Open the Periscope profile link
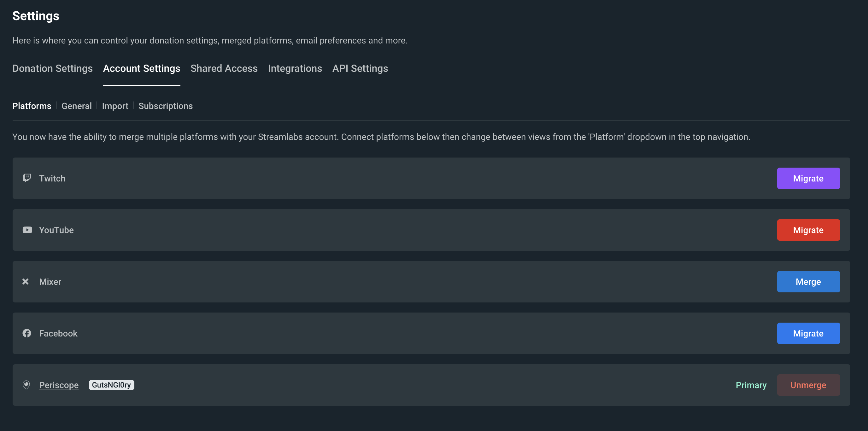868x431 pixels. point(59,385)
